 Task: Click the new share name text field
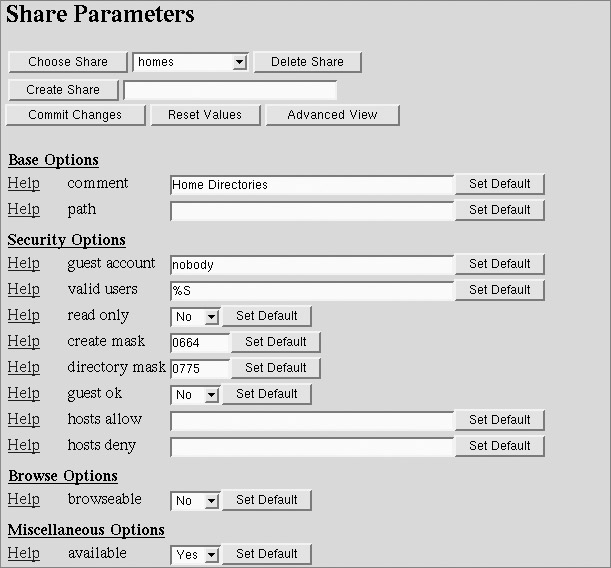click(x=230, y=90)
